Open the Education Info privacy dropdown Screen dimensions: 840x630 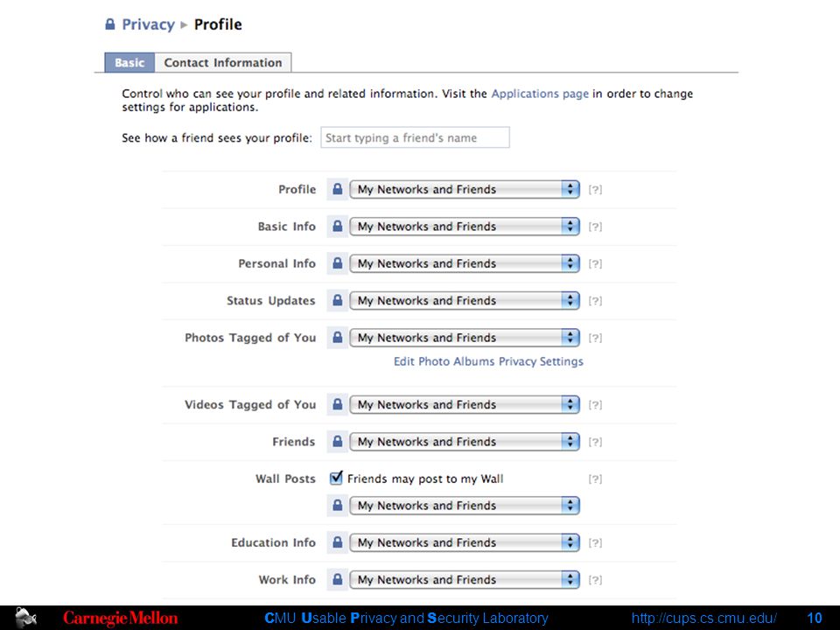point(465,542)
